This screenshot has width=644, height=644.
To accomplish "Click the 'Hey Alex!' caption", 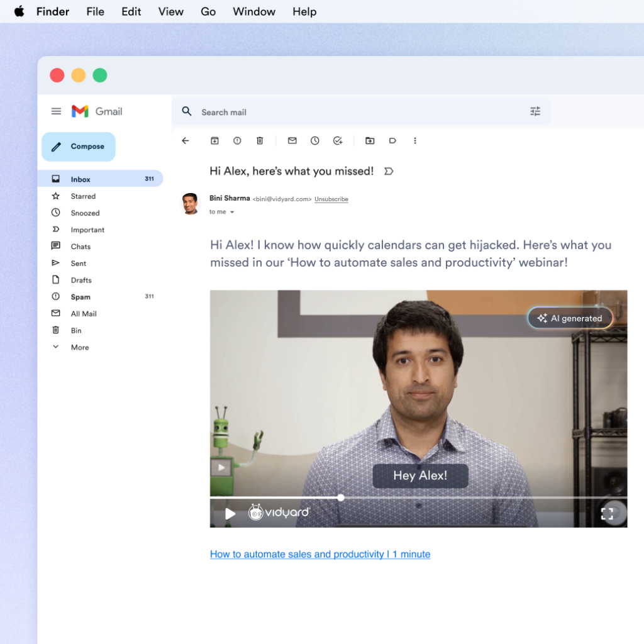I will tap(420, 475).
